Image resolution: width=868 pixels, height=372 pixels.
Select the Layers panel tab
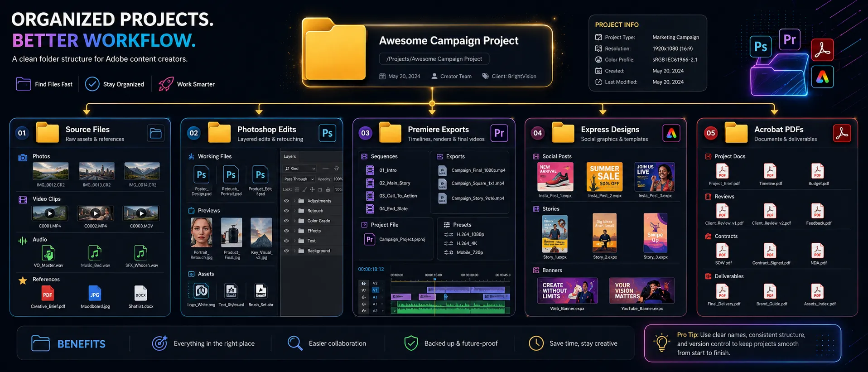[290, 156]
